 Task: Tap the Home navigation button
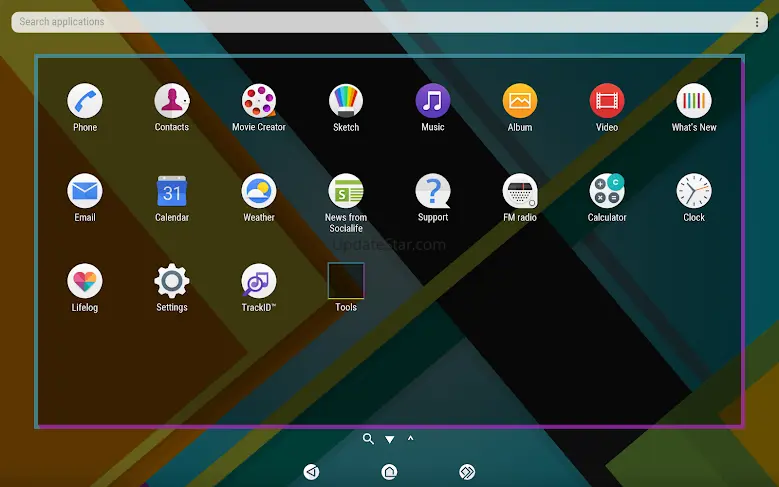(389, 472)
